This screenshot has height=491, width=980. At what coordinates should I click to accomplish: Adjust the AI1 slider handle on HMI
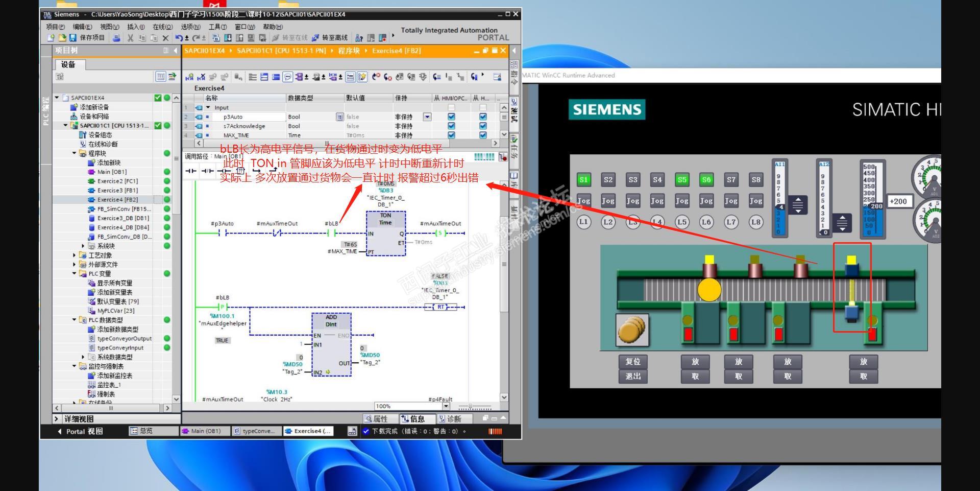tap(797, 205)
